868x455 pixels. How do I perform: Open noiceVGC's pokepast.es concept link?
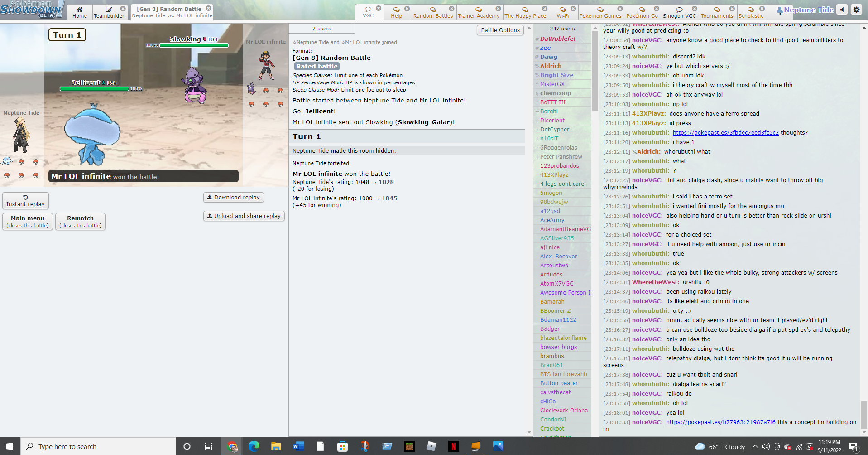720,422
